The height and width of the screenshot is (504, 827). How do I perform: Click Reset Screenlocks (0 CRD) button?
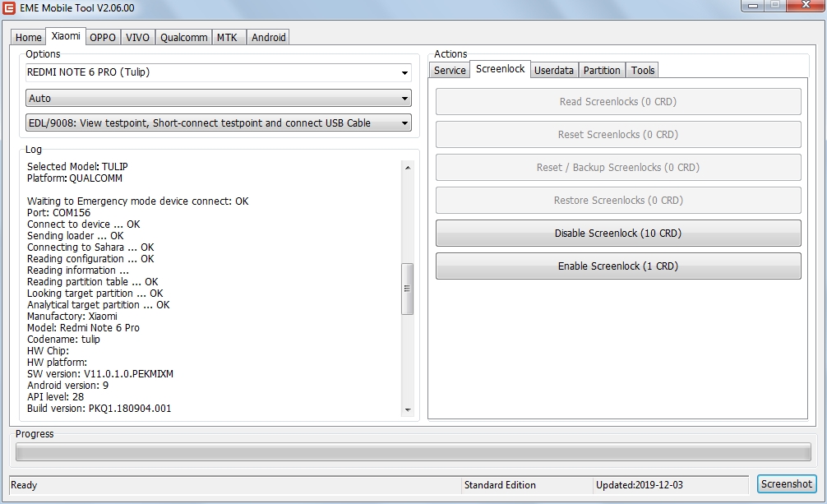tap(618, 135)
